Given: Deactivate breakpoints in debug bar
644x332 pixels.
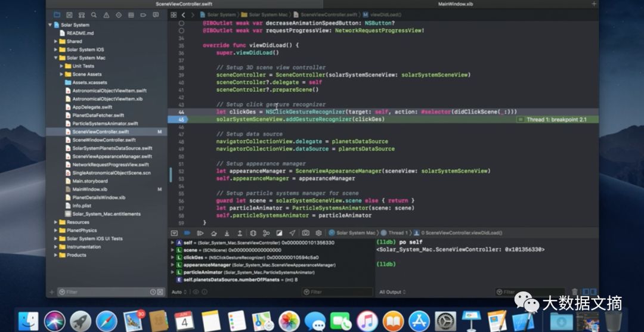Looking at the screenshot, I should point(187,232).
